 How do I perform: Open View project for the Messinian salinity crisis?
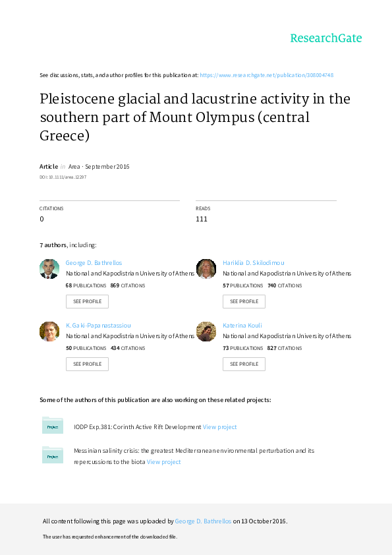pos(163,461)
